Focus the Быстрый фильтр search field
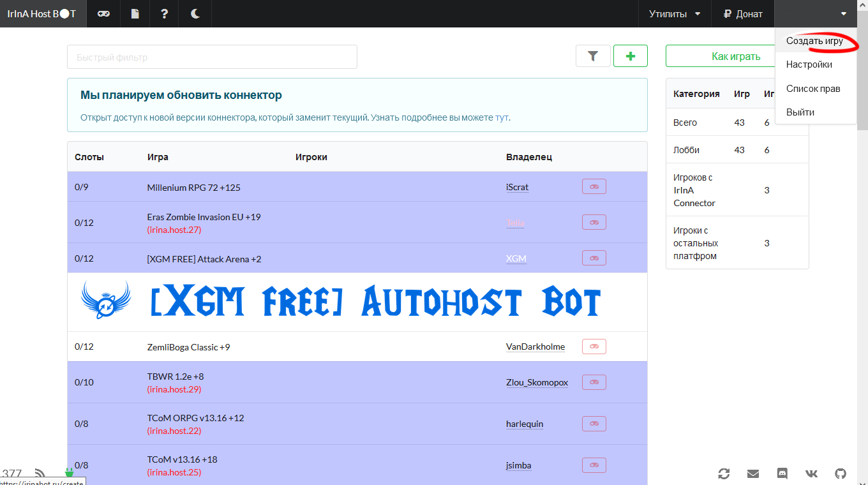The height and width of the screenshot is (485, 868). click(212, 57)
